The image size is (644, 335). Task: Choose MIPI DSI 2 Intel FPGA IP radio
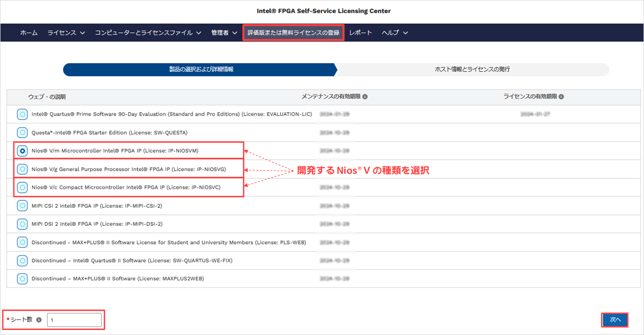click(22, 224)
